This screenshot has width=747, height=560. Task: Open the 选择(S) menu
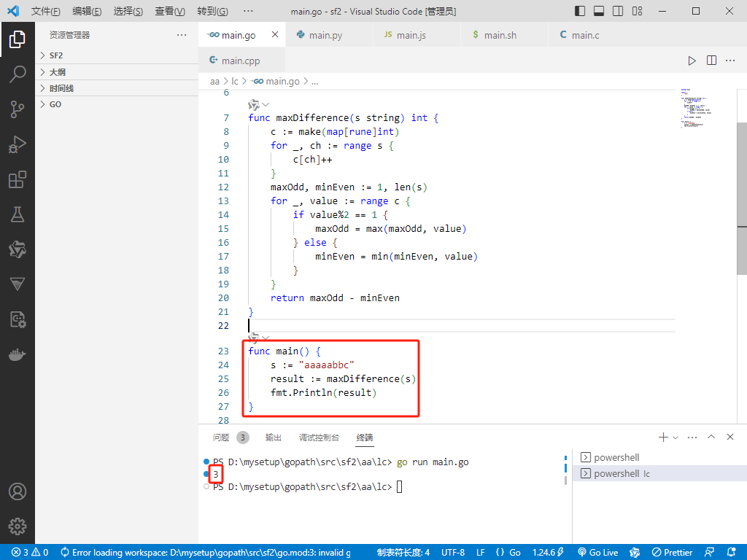point(128,11)
